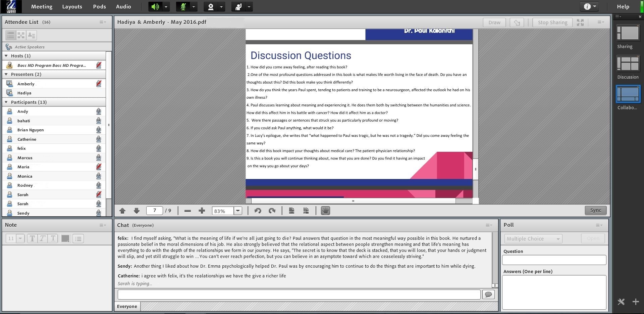Mute the speaker audio icon

(x=155, y=7)
